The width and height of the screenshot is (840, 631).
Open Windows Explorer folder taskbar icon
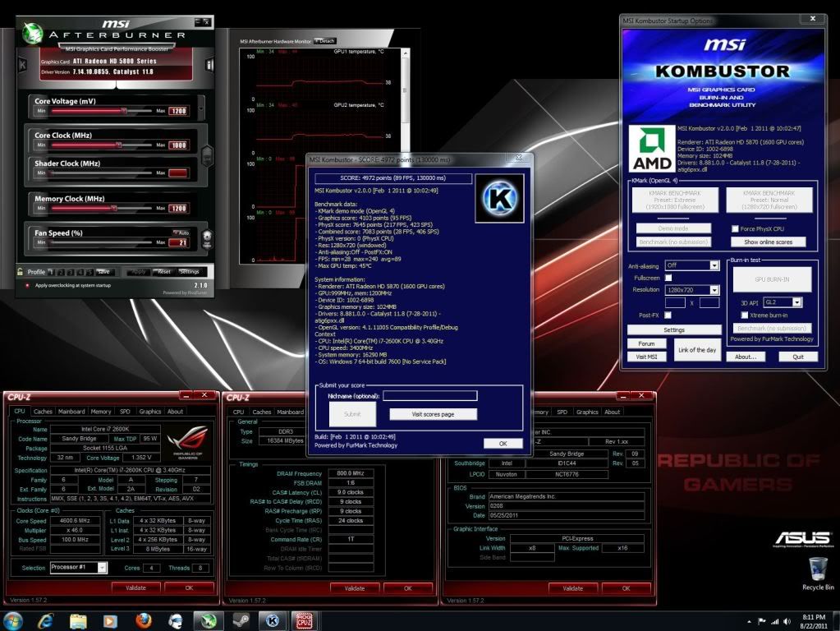pos(78,621)
